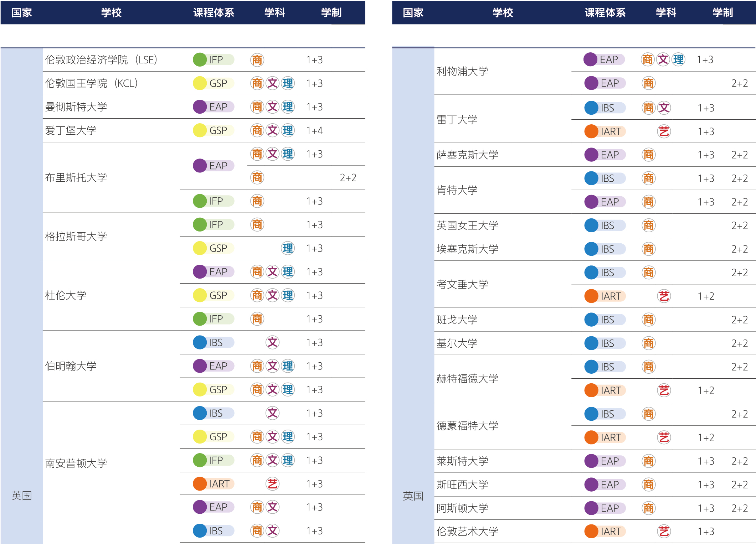Click the IBS badge in the 肯特大学 rows
The height and width of the screenshot is (544, 756).
click(x=605, y=178)
